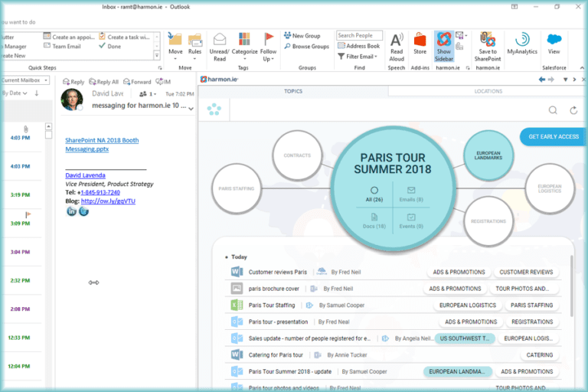Collapse the ribbon arrow
The height and width of the screenshot is (392, 588).
pos(582,68)
